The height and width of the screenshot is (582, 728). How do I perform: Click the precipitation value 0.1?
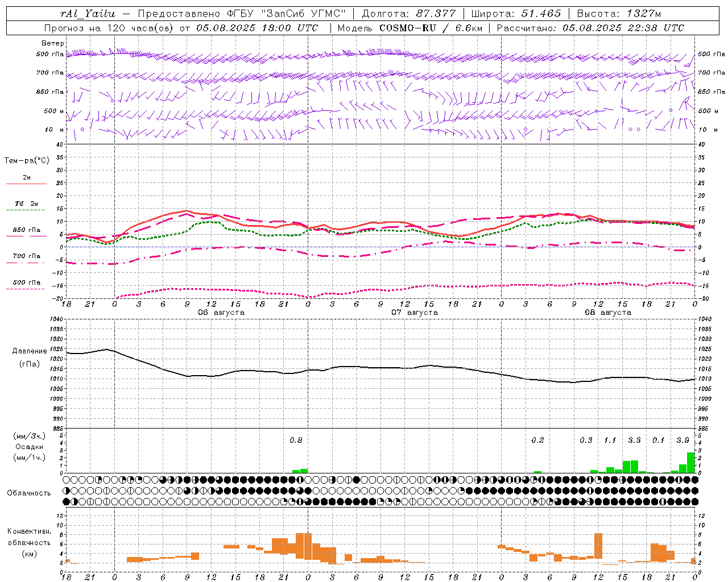coord(658,440)
